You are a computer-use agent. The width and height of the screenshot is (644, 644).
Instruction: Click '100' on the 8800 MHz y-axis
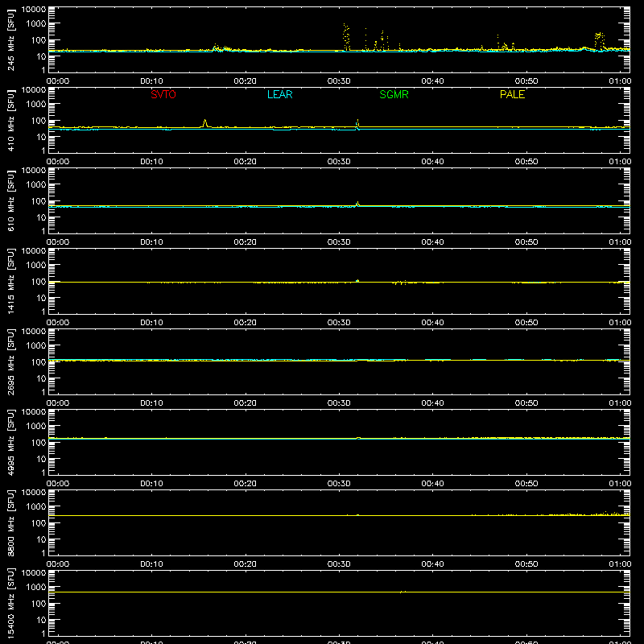click(39, 523)
